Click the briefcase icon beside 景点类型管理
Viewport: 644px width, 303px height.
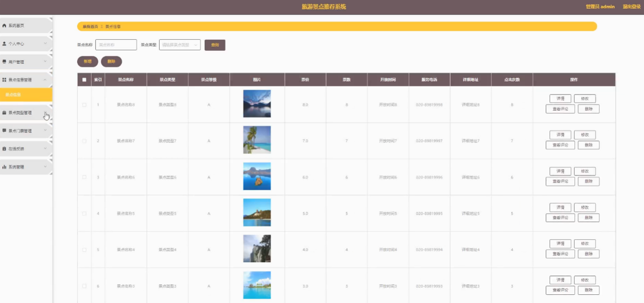click(4, 113)
